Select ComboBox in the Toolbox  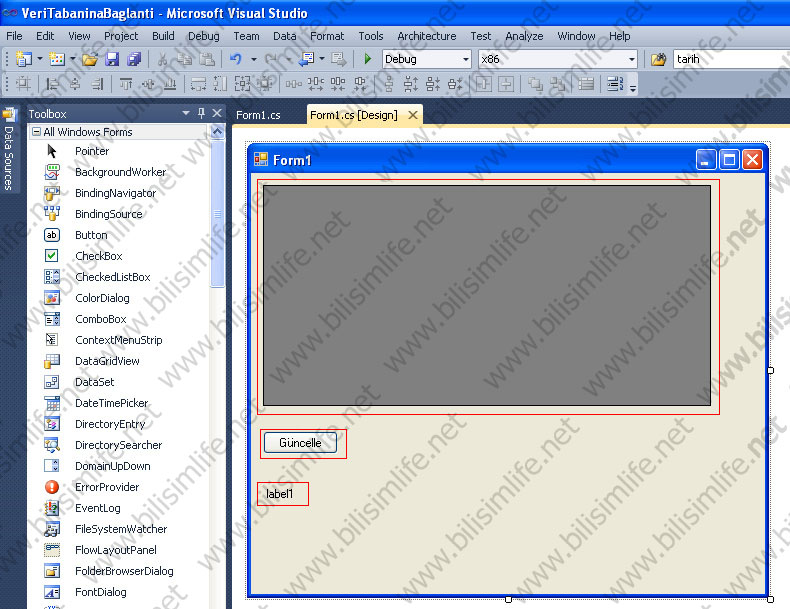[101, 319]
